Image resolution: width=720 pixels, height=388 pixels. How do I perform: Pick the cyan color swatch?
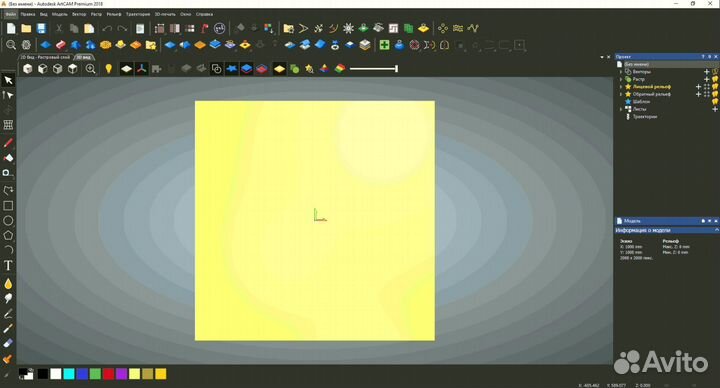pyautogui.click(x=69, y=374)
